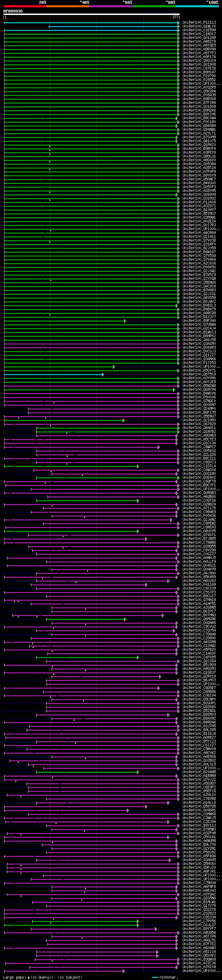Click the UniRef100_B7G0M9 entry
This screenshot has height=980, width=222.
[x=199, y=137]
